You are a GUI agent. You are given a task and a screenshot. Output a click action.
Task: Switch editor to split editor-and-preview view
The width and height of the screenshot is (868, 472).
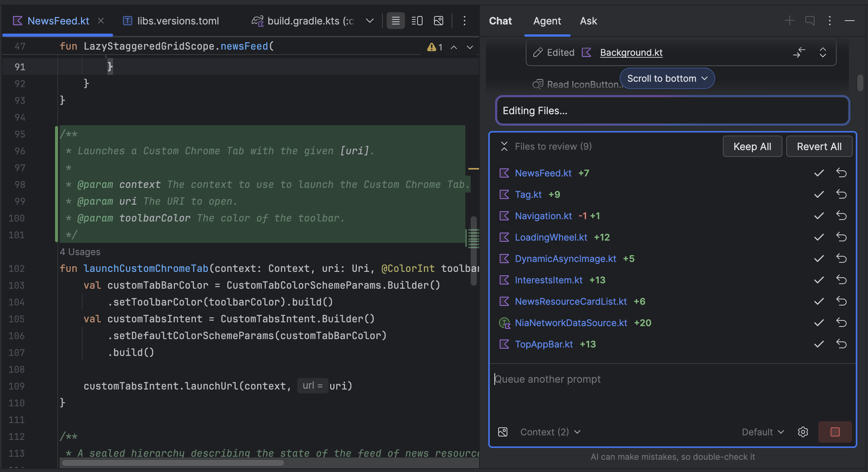click(x=417, y=21)
